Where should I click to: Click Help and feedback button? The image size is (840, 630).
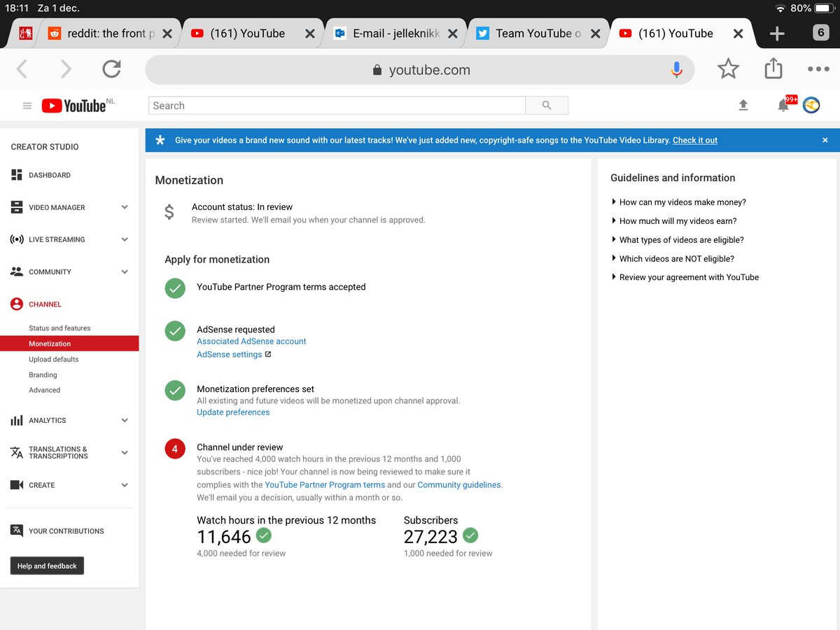(47, 566)
